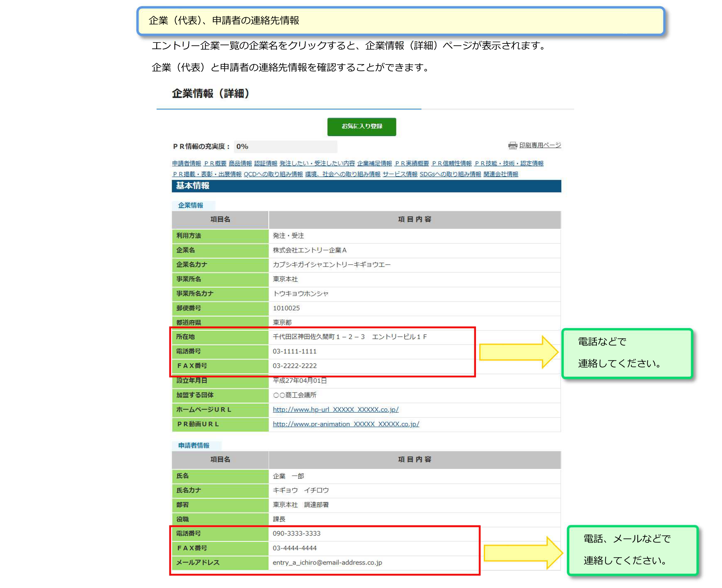
Task: Open QCDへの取り組み情報 link
Action: click(x=273, y=174)
